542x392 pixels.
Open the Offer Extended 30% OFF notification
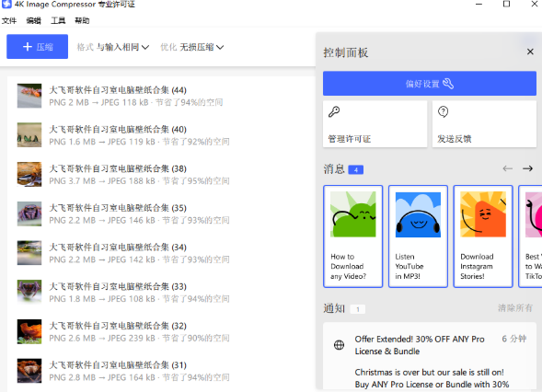pyautogui.click(x=430, y=356)
